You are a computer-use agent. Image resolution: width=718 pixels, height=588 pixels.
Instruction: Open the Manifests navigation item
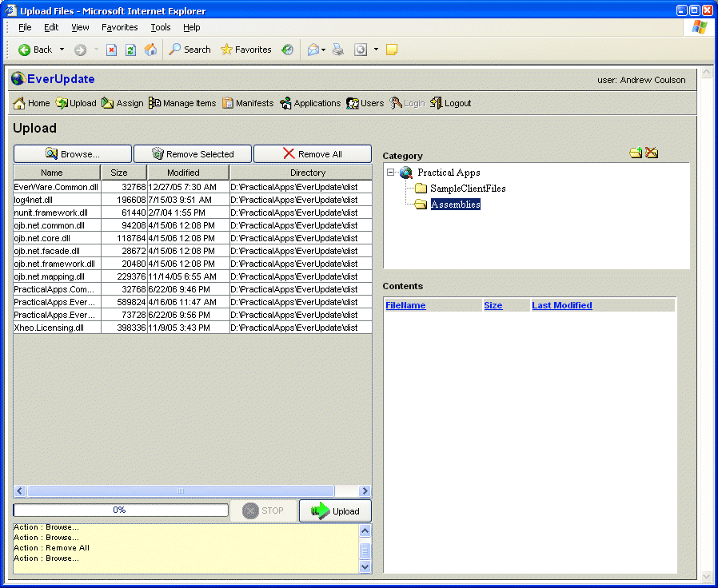tap(248, 103)
